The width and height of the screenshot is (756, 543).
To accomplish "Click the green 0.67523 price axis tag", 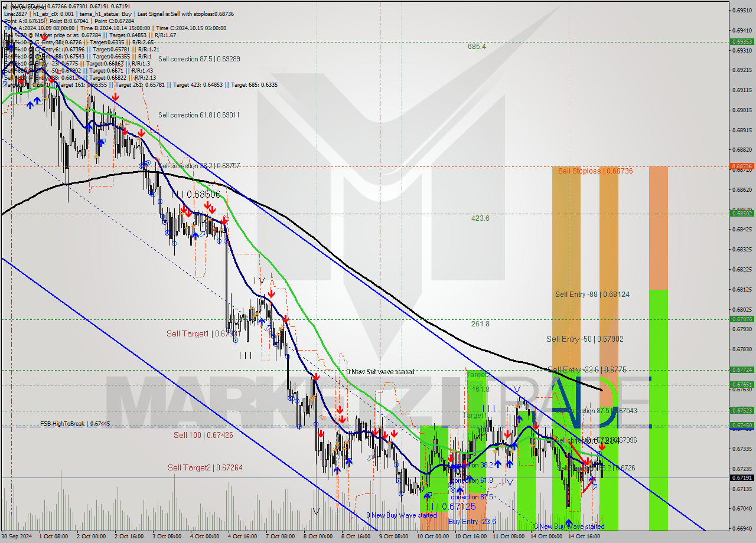I will point(741,410).
